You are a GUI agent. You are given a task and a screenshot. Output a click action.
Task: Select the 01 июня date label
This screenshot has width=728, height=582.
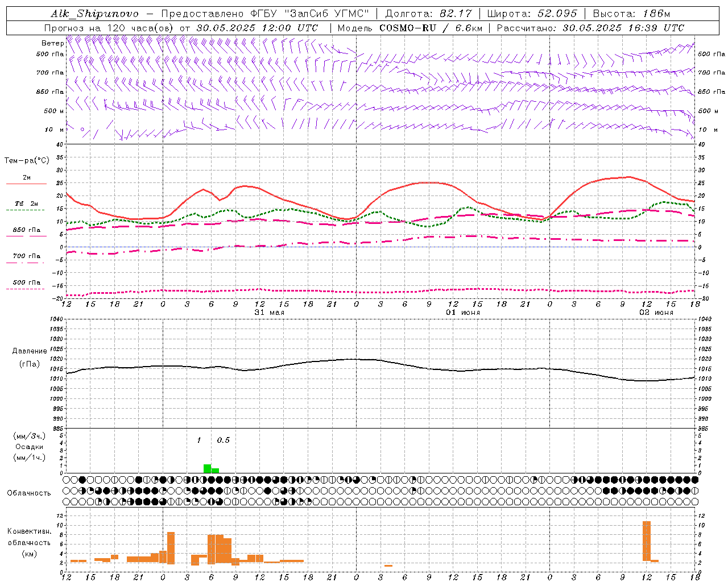pos(462,313)
